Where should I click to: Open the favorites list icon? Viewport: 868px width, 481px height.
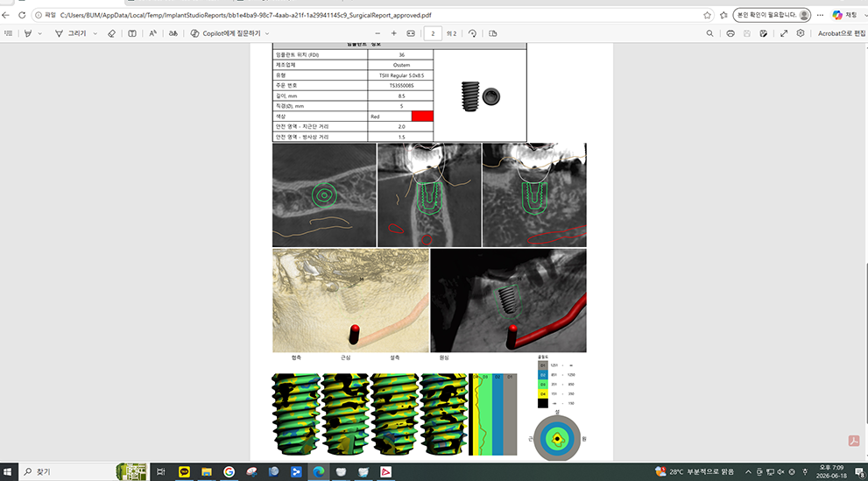[723, 15]
